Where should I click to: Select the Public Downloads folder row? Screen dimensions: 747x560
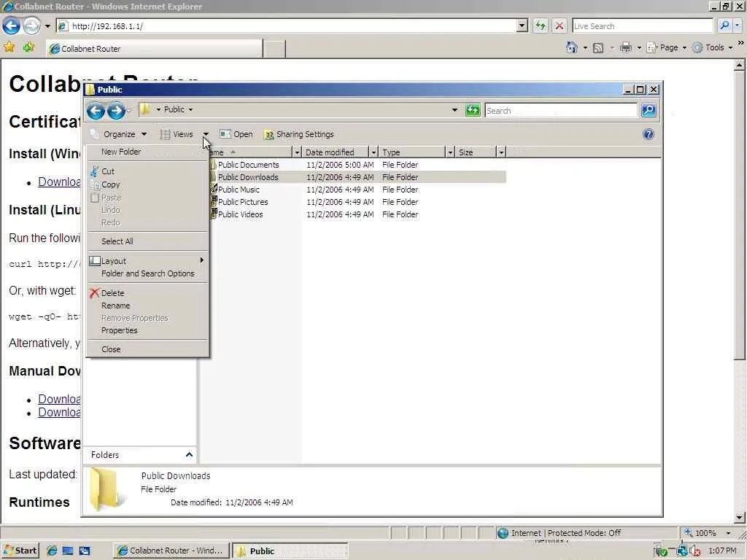click(x=357, y=177)
